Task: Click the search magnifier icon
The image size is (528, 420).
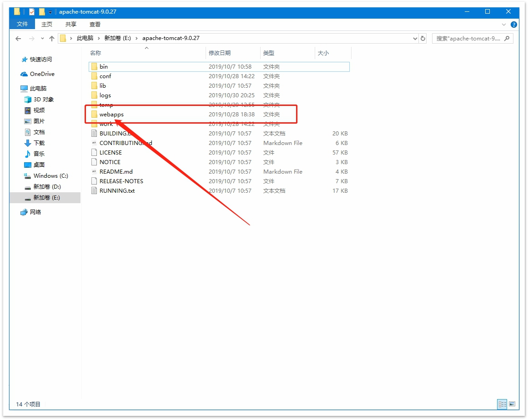Action: [x=507, y=39]
